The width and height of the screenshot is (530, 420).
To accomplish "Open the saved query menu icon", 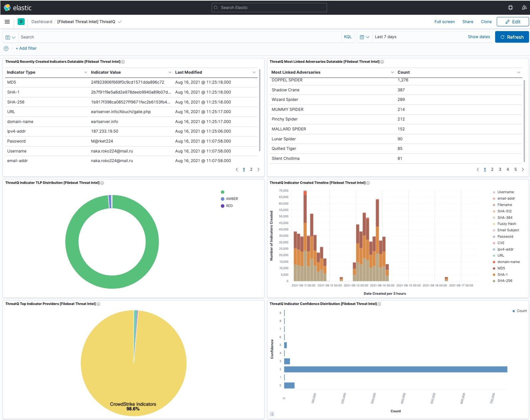I will [10, 37].
